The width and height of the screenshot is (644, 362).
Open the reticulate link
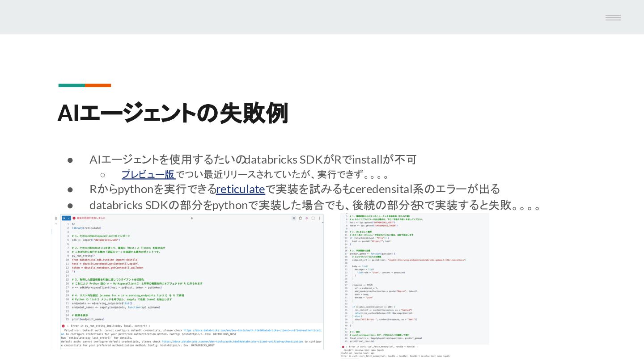point(241,189)
